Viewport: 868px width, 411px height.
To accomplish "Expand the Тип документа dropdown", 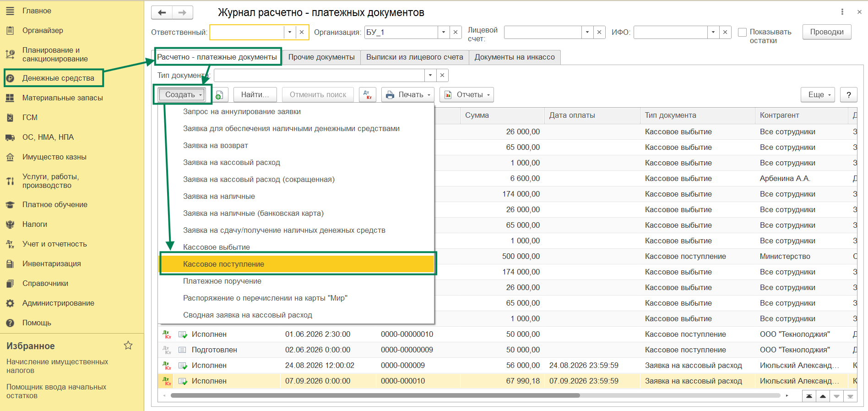I will 430,75.
